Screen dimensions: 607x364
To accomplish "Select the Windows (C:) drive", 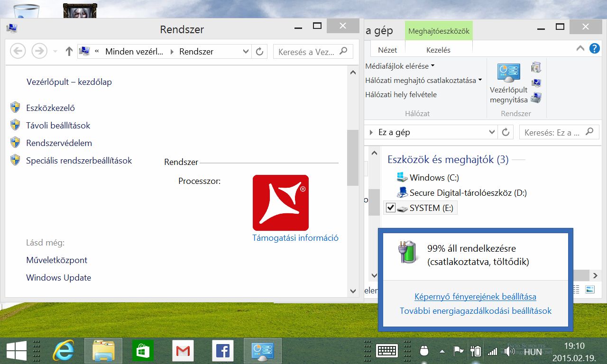I will point(428,178).
